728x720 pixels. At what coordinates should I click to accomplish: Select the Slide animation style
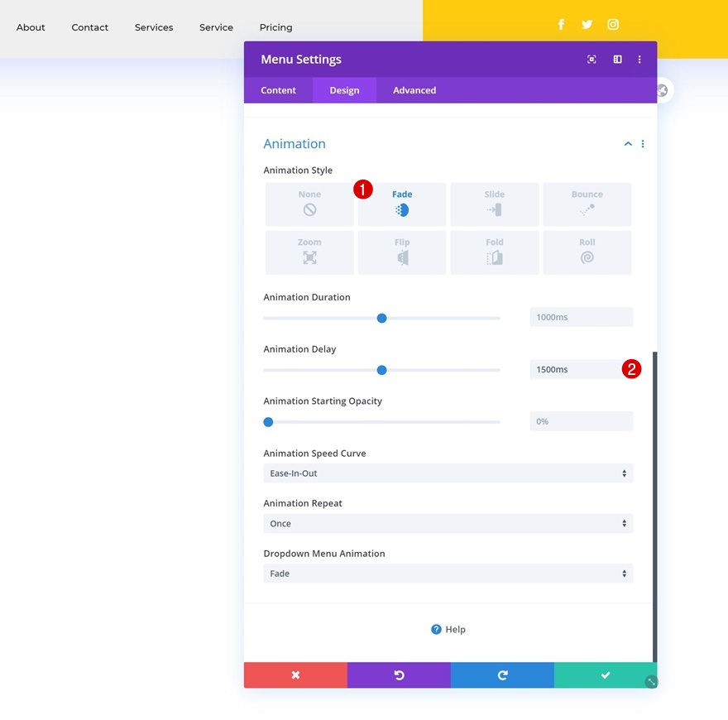coord(495,204)
